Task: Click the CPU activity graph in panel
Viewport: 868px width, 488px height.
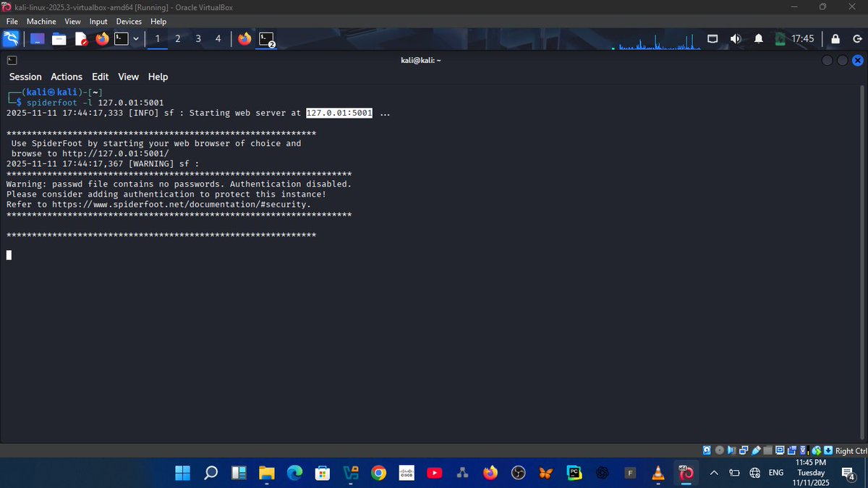Action: (657, 40)
